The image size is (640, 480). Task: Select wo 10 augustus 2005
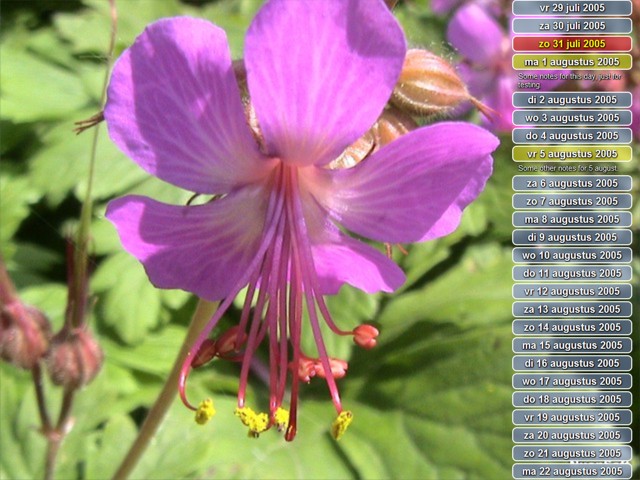point(572,255)
